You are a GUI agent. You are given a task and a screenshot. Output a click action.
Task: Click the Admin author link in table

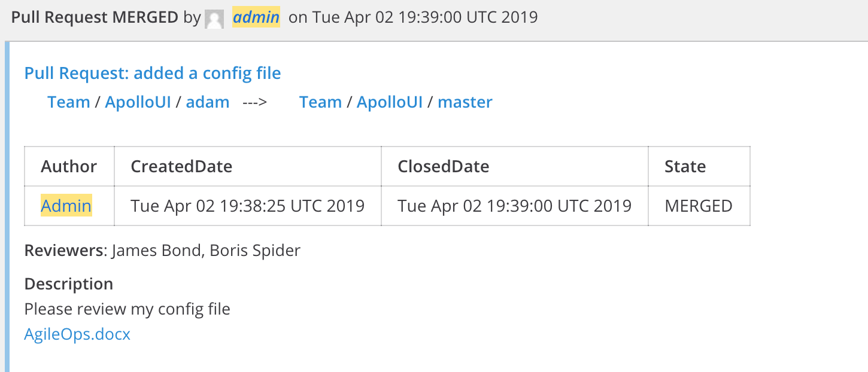66,206
